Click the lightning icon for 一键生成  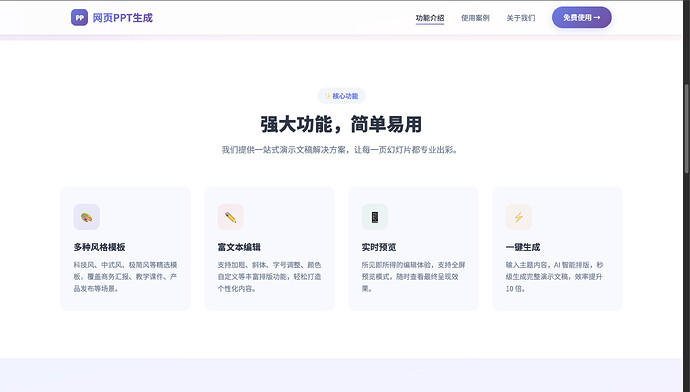click(x=519, y=217)
